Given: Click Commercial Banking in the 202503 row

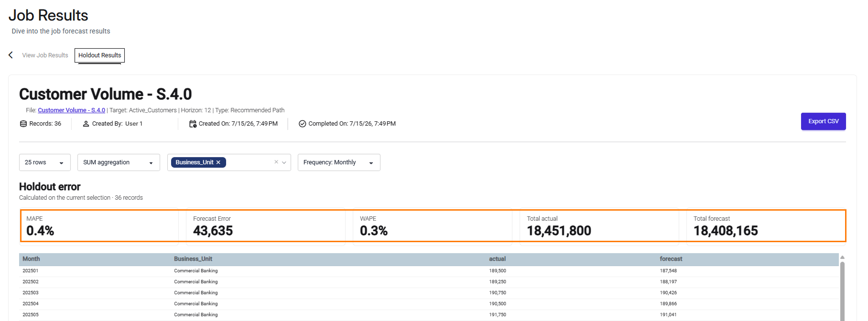Looking at the screenshot, I should click(196, 293).
